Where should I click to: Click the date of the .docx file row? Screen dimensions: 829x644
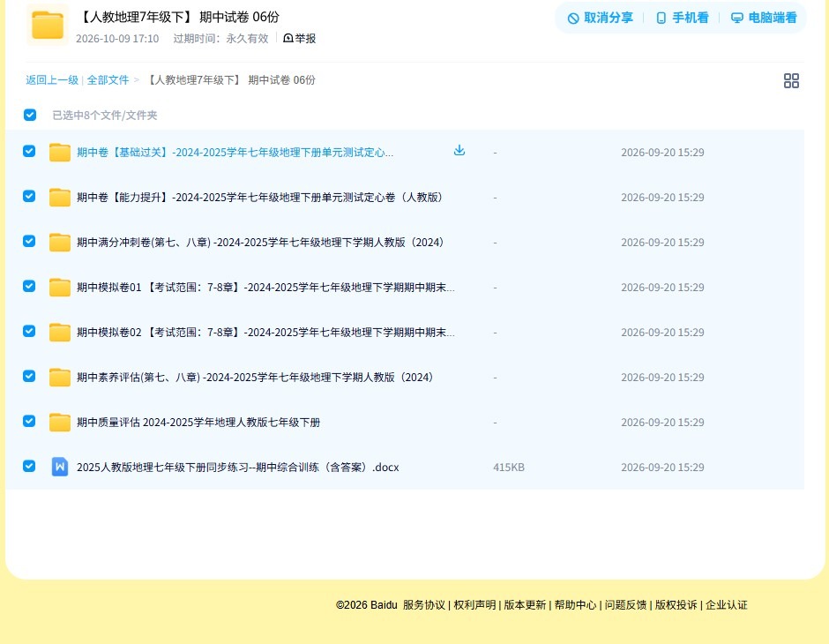[x=662, y=468]
